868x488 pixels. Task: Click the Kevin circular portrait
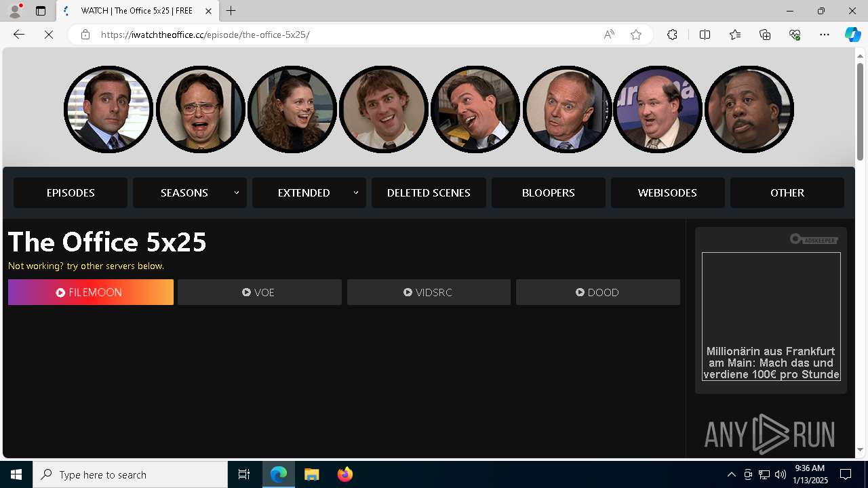[658, 109]
